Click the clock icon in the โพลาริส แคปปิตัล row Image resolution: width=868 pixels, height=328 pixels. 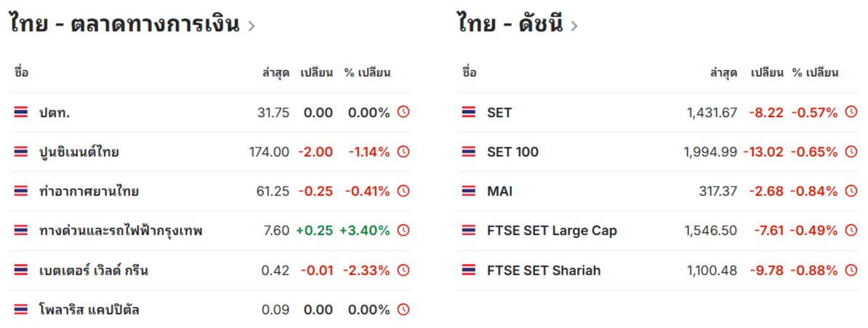pos(403,310)
